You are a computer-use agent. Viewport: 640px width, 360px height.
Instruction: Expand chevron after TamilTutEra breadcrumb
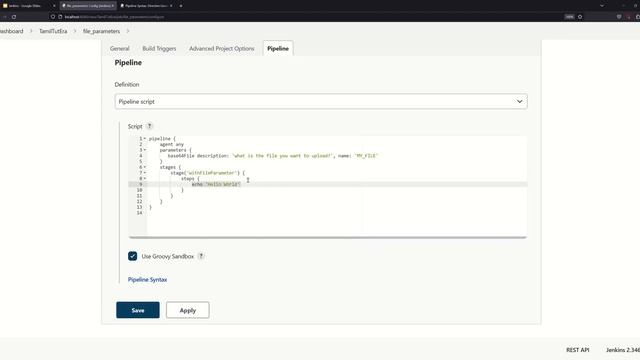(x=75, y=31)
